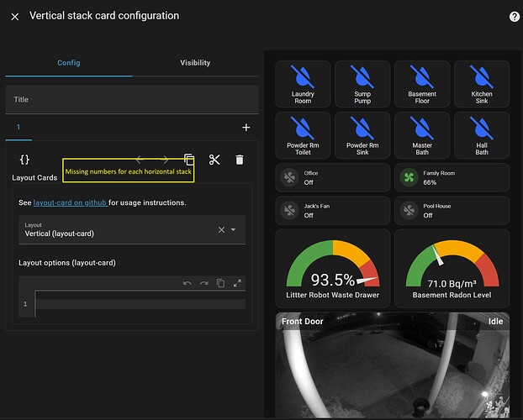
Task: Switch to the Visibility tab
Action: point(195,63)
